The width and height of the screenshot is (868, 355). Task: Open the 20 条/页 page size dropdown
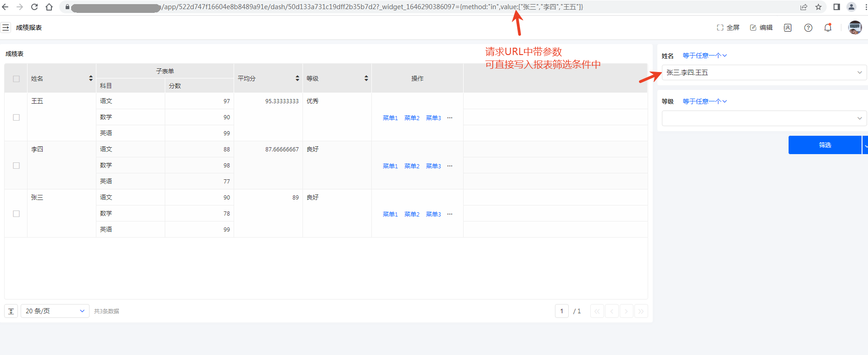[55, 311]
